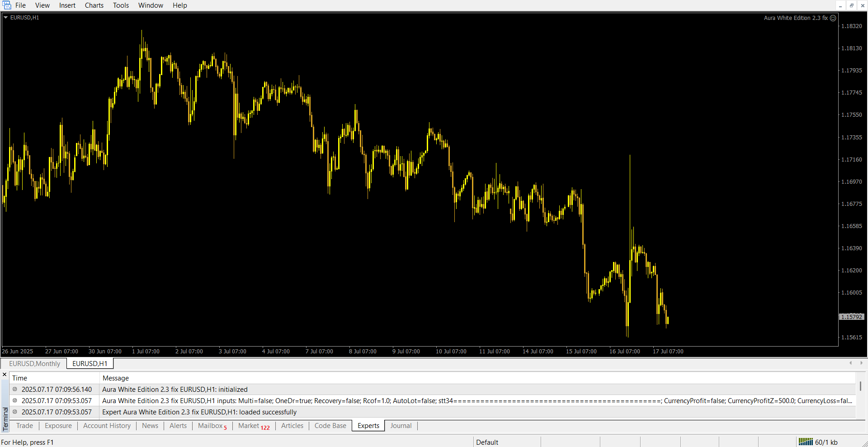
Task: Expand the triangle next to EURUSD,H1 chart title
Action: click(6, 18)
